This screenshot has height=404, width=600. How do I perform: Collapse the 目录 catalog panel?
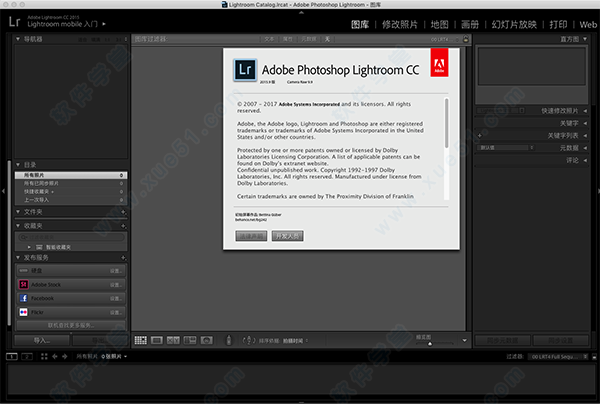pos(18,165)
